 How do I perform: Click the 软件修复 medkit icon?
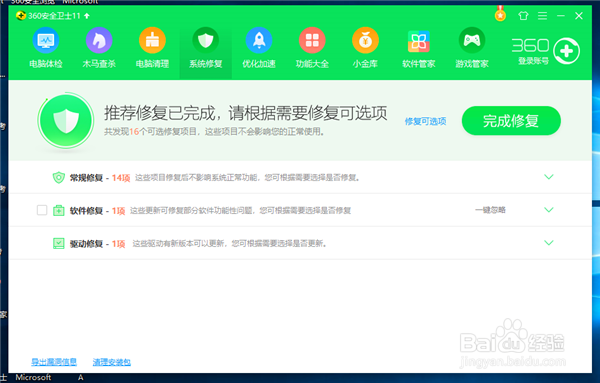59,210
